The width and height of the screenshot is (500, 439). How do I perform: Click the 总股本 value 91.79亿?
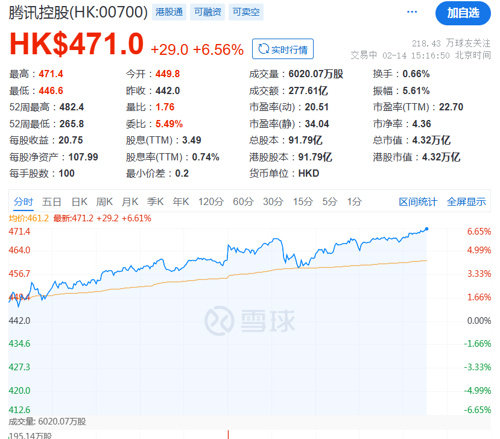coord(305,140)
